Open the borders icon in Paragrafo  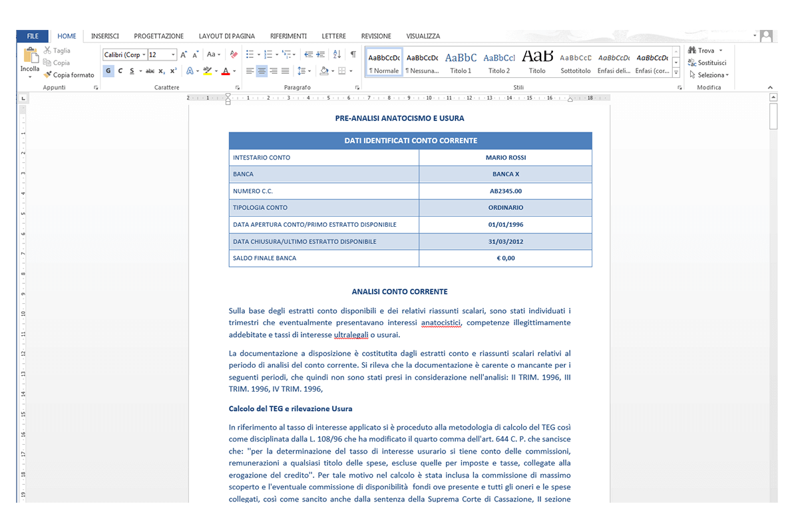pyautogui.click(x=342, y=71)
